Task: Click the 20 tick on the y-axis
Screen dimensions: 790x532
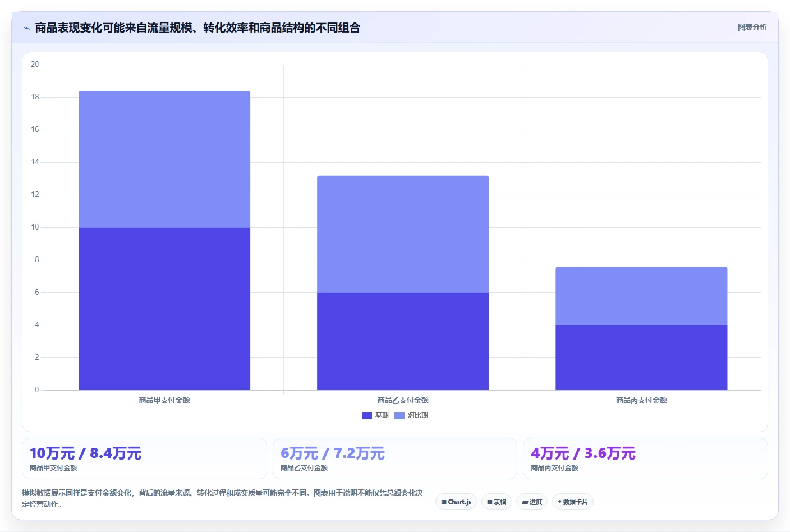Action: tap(35, 65)
